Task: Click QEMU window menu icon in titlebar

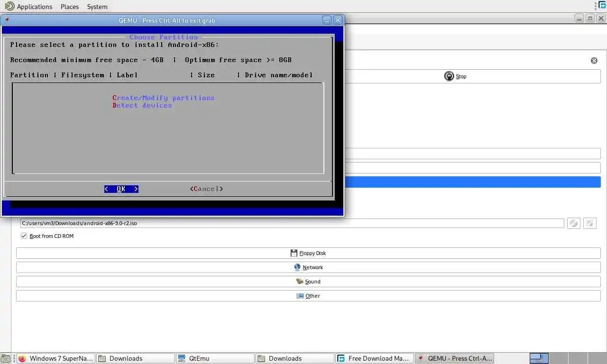Action: 7,20
